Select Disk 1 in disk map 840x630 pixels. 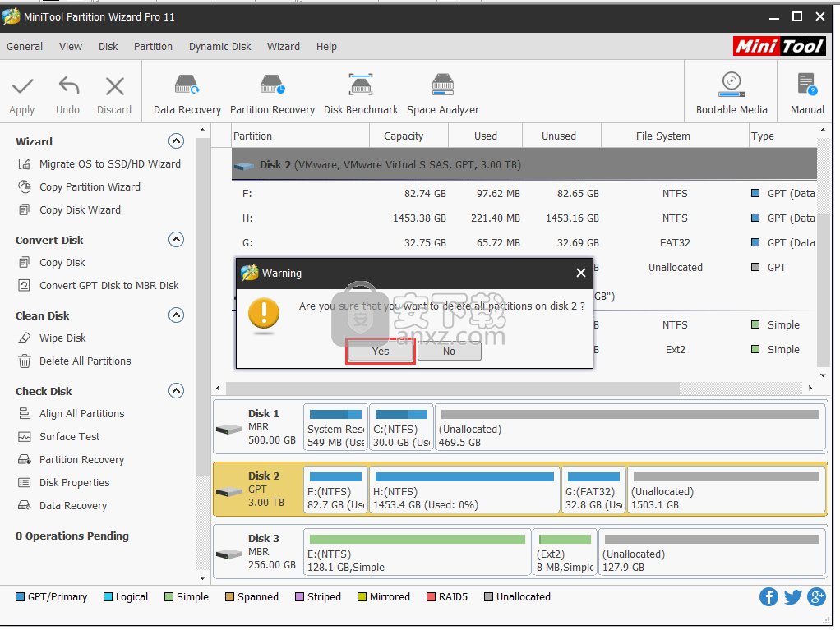point(258,427)
